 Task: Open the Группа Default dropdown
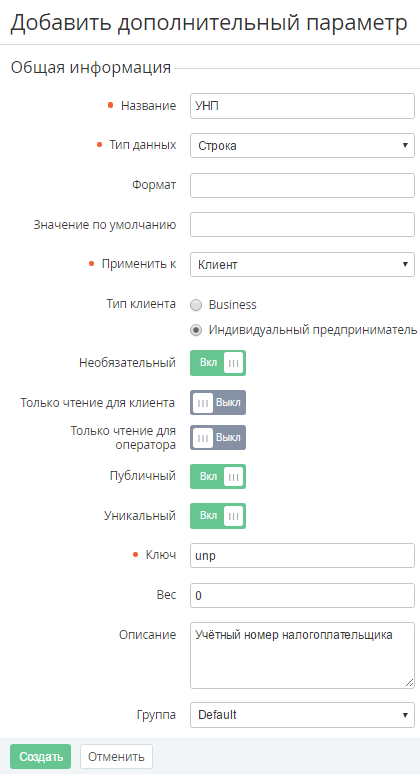coord(302,715)
